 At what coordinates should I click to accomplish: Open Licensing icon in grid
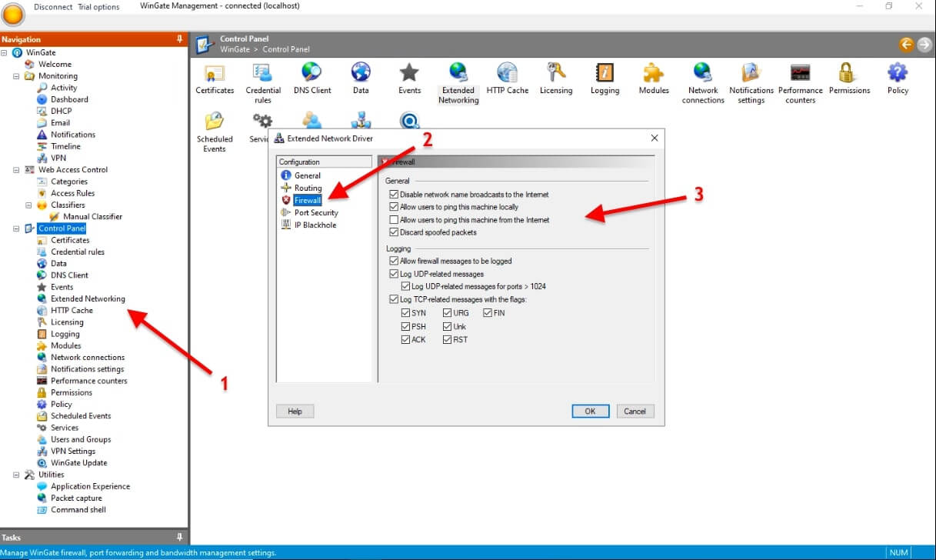(x=556, y=78)
